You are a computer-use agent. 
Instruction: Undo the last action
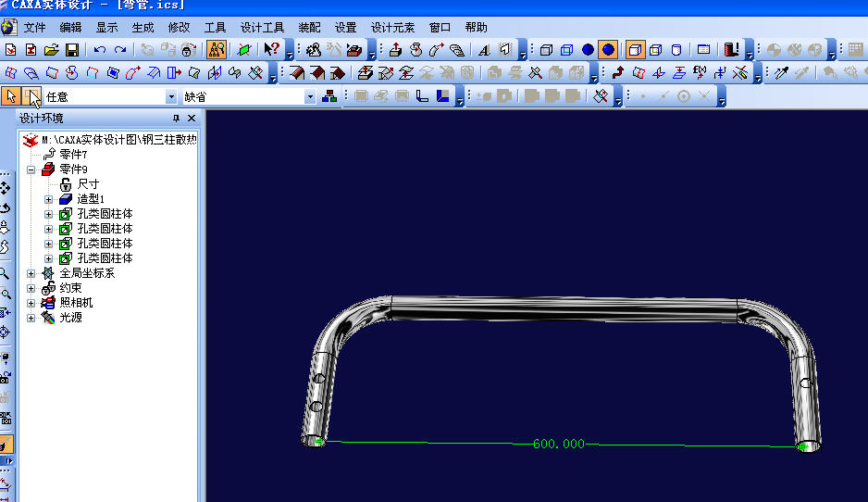click(x=100, y=50)
